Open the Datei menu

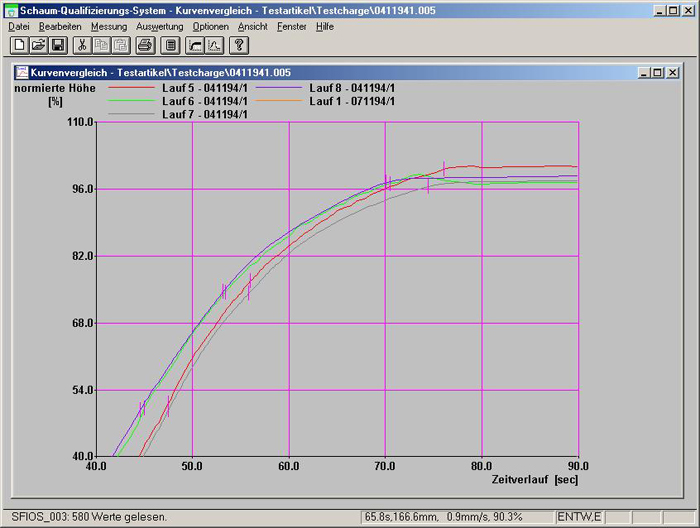[x=19, y=27]
